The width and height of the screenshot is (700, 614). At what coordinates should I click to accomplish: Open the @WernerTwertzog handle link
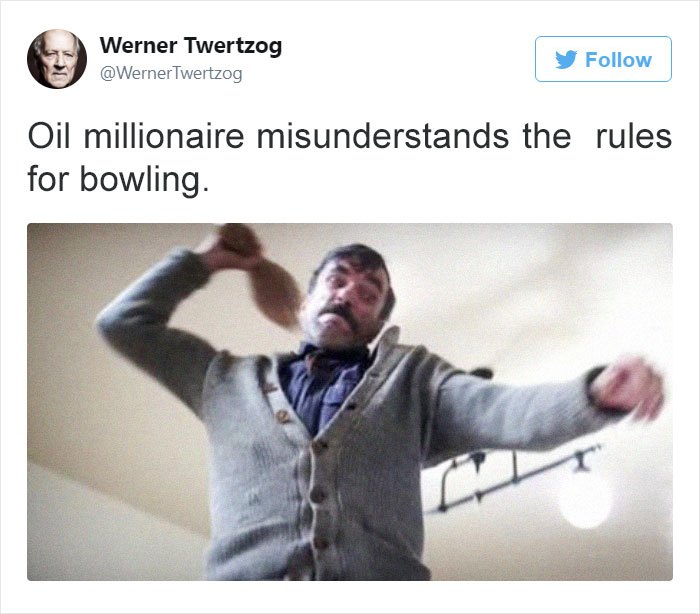click(x=171, y=73)
